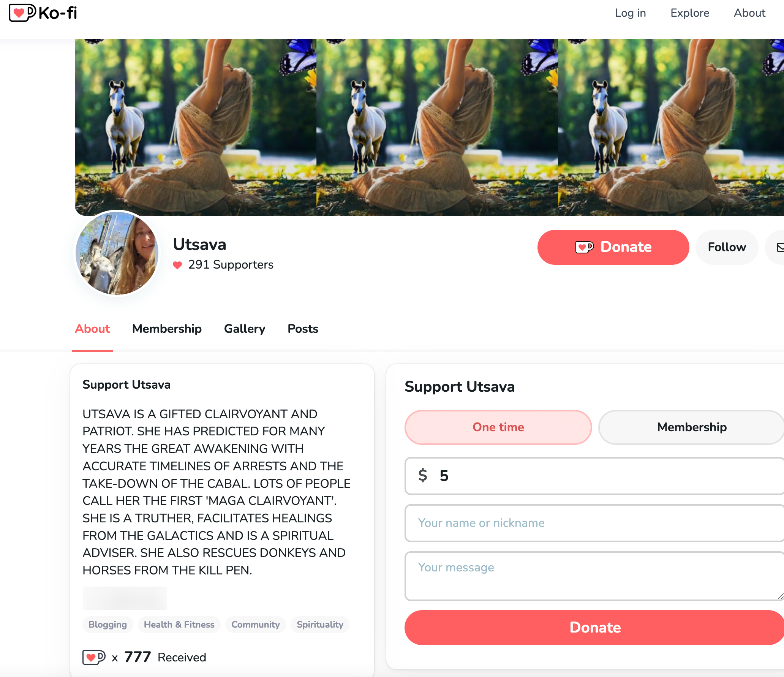Grab the message box resize handle
The height and width of the screenshot is (677, 784).
780,596
